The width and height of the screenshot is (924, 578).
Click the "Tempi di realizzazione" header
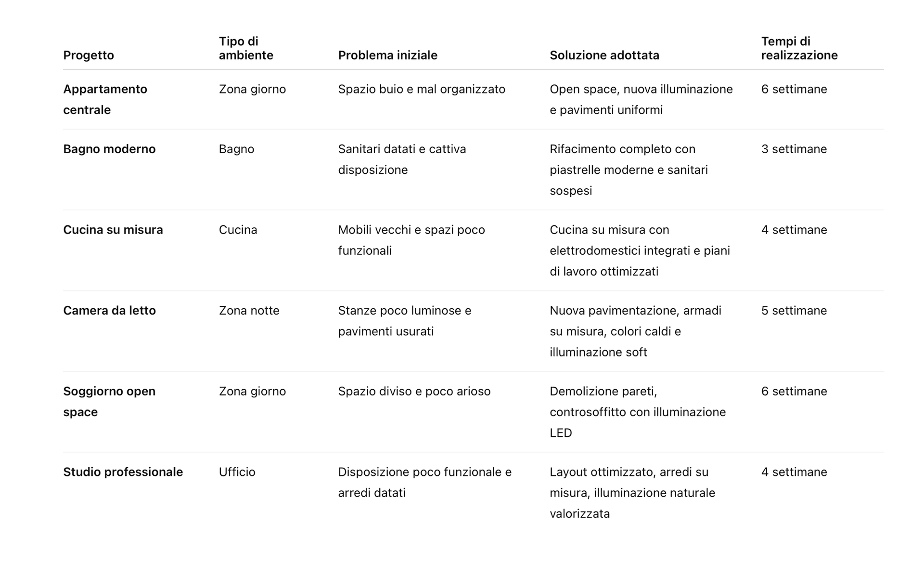(x=799, y=48)
